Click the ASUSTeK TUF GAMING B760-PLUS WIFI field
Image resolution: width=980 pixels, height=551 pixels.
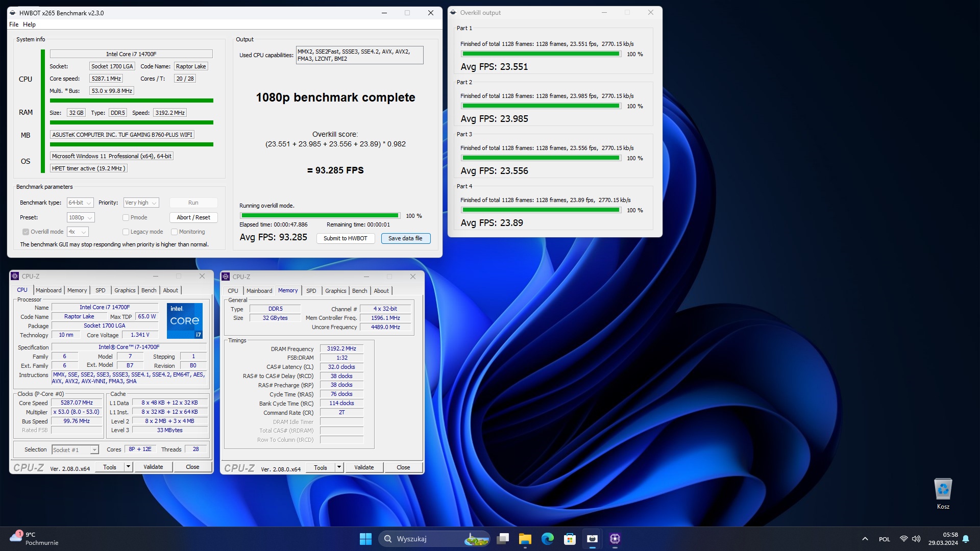point(122,135)
